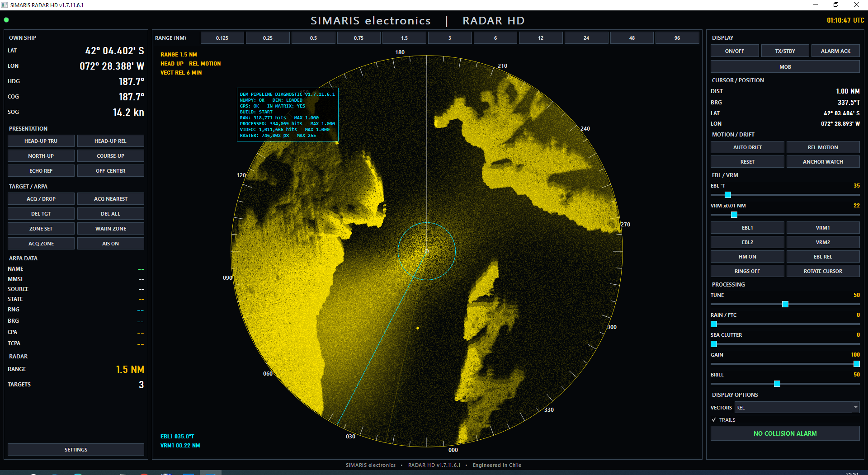Click ACQ / DROP target button
Viewport: 868px width, 475px height.
pos(41,199)
